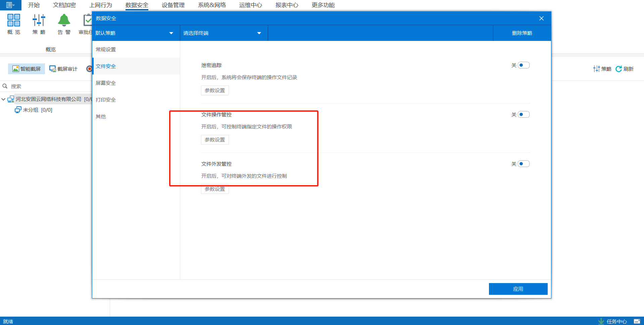
Task: Click description 开启后，可对终端外发的文件进行控制
Action: [x=244, y=176]
